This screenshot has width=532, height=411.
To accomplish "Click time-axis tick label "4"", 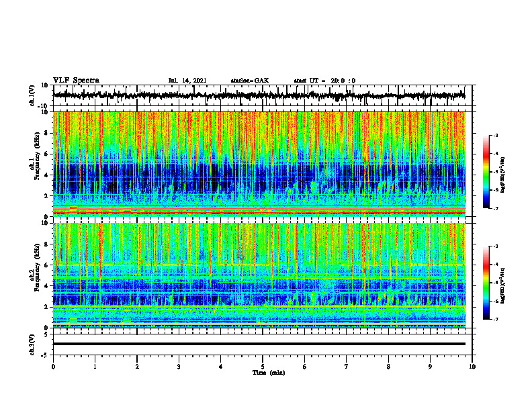I will click(x=221, y=367).
